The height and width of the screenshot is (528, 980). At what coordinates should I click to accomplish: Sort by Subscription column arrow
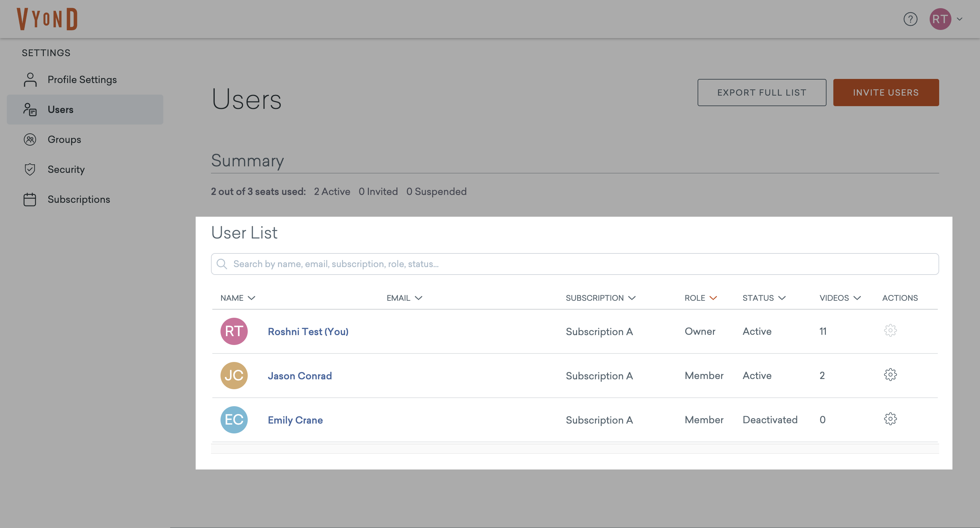coord(632,298)
